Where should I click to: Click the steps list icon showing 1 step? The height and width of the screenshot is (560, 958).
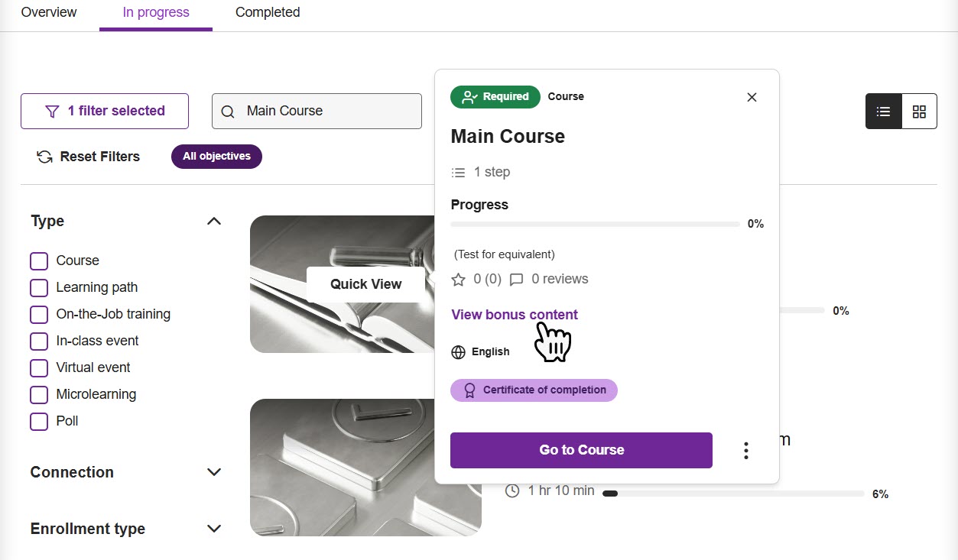(459, 172)
